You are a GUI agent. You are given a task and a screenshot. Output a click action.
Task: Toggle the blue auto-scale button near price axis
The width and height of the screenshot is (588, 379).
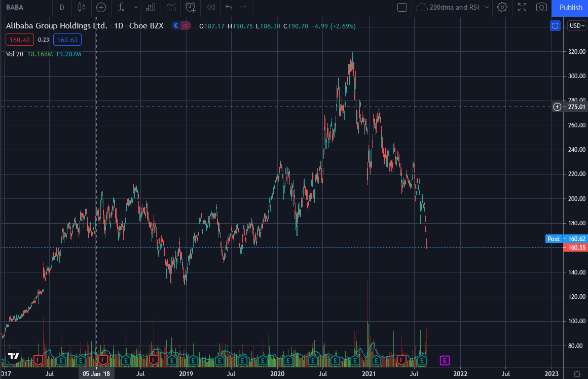(555, 25)
